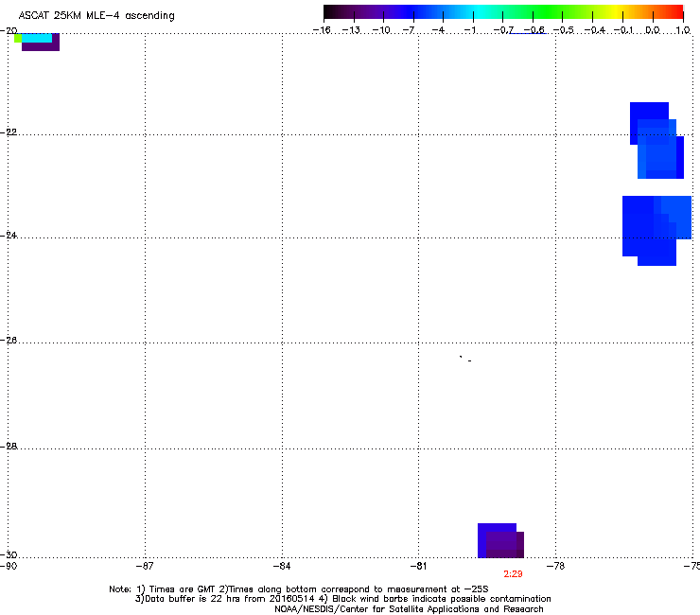Click the color bar label '-0.4'
The height and width of the screenshot is (615, 700).
595,30
